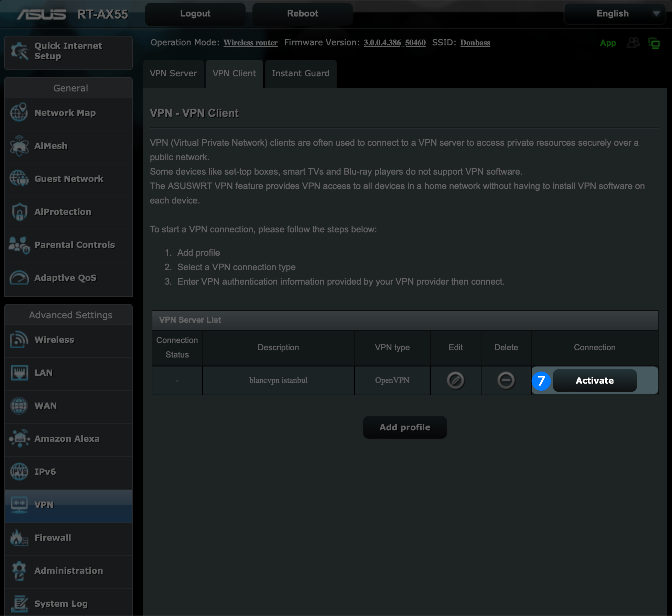Image resolution: width=672 pixels, height=616 pixels.
Task: Launch Quick Internet Setup
Action: (68, 52)
